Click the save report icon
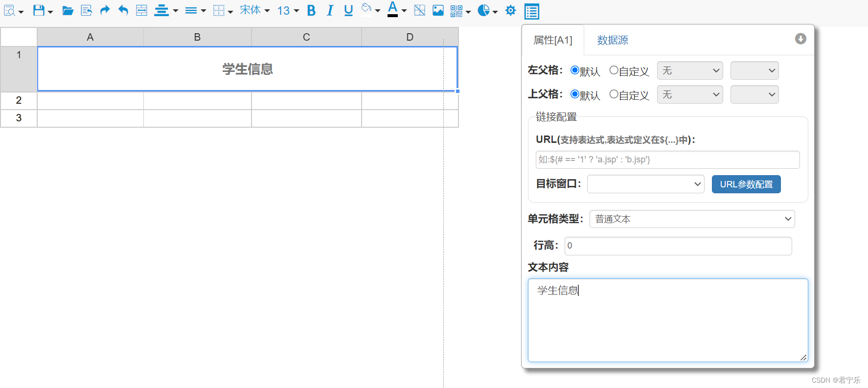The width and height of the screenshot is (868, 388). pos(39,10)
